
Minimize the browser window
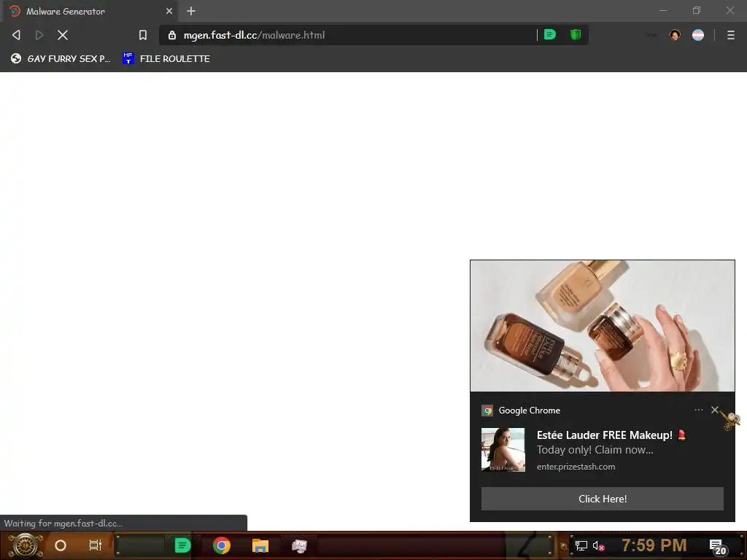coord(662,10)
